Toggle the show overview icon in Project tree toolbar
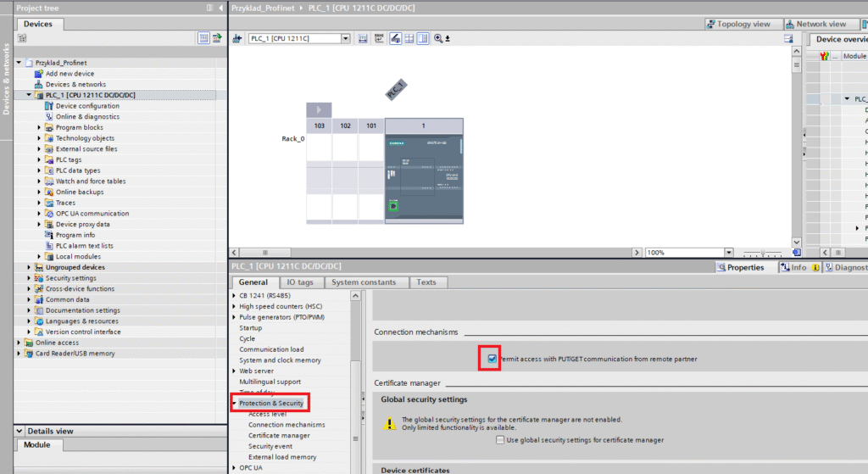The height and width of the screenshot is (474, 868). tap(203, 38)
